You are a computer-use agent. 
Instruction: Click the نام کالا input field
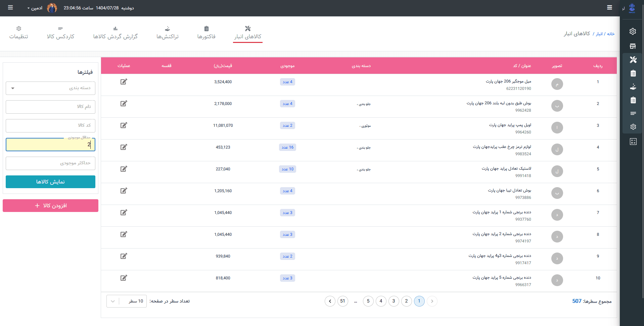(x=50, y=107)
